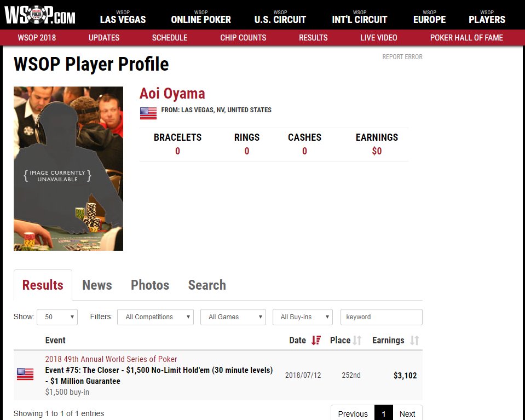
Task: Go to WSOP 2018 section
Action: [37, 38]
